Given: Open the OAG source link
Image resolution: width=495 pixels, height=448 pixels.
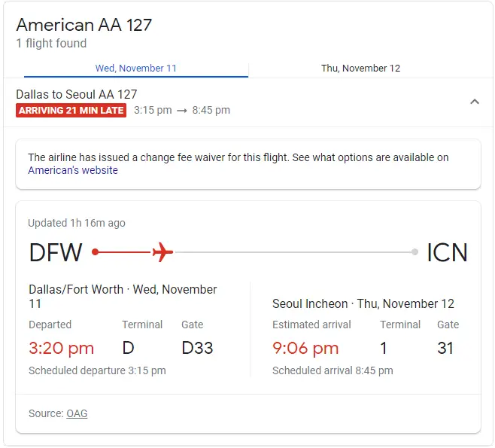Looking at the screenshot, I should click(77, 413).
